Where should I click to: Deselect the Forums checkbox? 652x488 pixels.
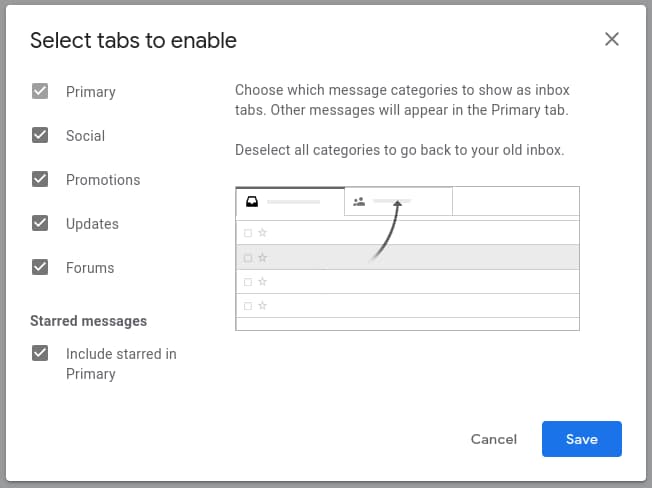point(40,268)
